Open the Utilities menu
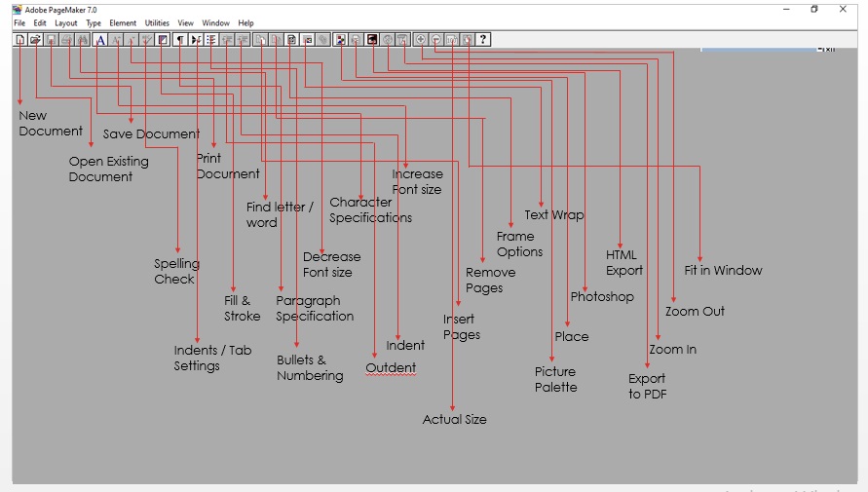 click(x=157, y=22)
